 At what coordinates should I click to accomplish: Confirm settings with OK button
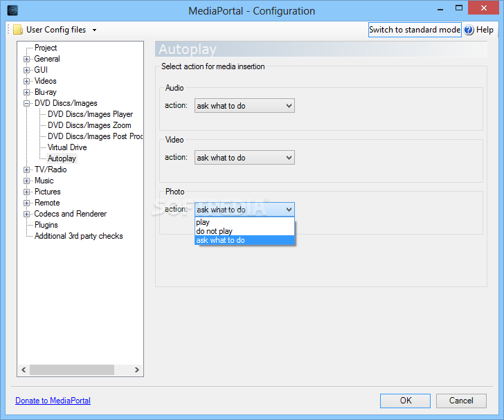click(x=405, y=401)
